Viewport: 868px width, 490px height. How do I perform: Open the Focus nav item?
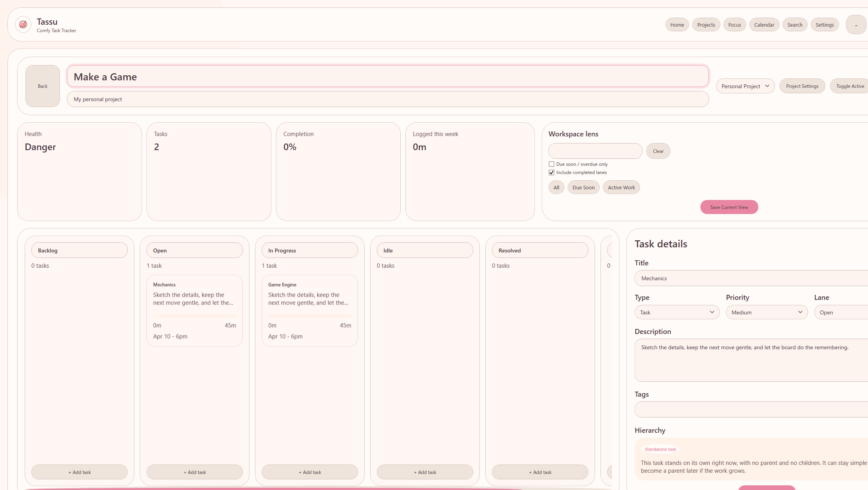click(734, 25)
